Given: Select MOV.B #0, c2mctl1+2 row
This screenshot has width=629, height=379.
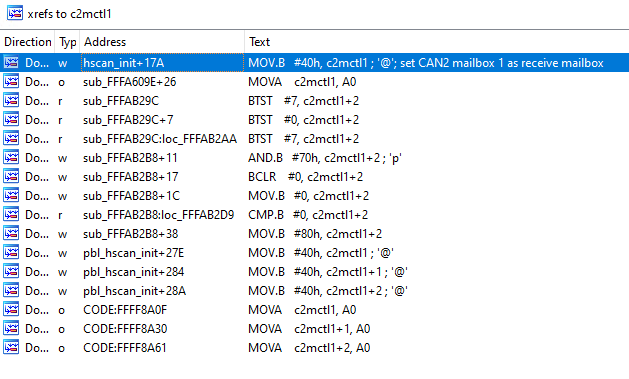Looking at the screenshot, I should (314, 196).
